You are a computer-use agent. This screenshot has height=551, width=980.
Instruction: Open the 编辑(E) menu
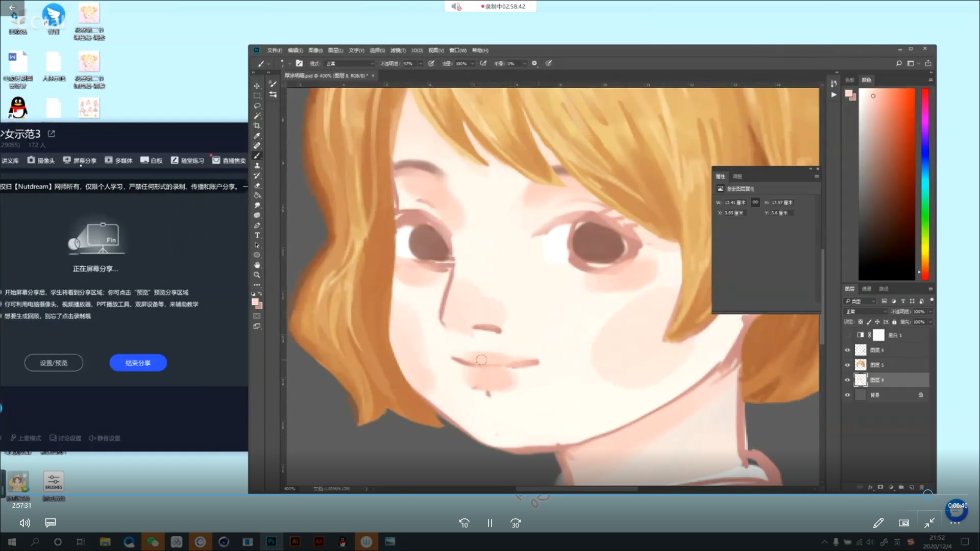pos(295,50)
